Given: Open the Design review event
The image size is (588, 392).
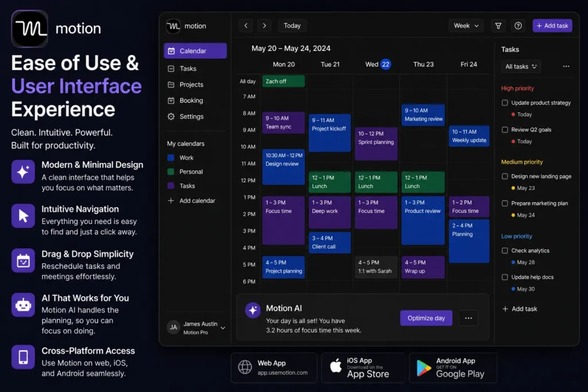Looking at the screenshot, I should tap(284, 167).
